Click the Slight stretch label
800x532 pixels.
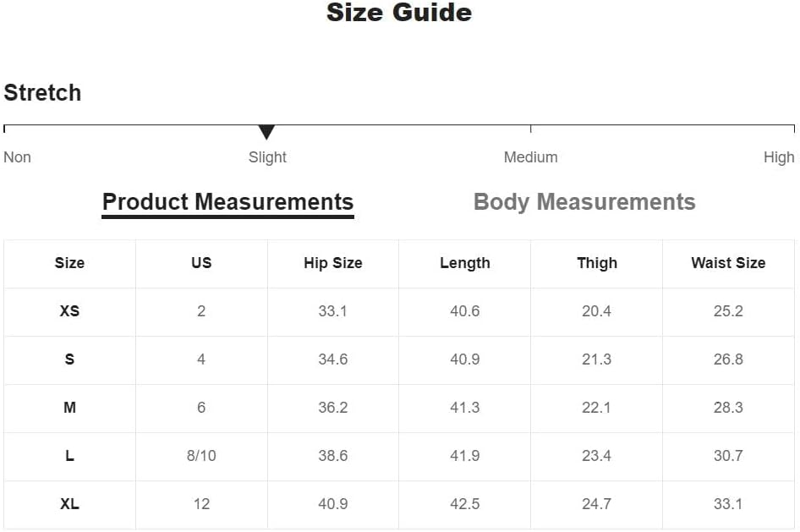click(267, 157)
